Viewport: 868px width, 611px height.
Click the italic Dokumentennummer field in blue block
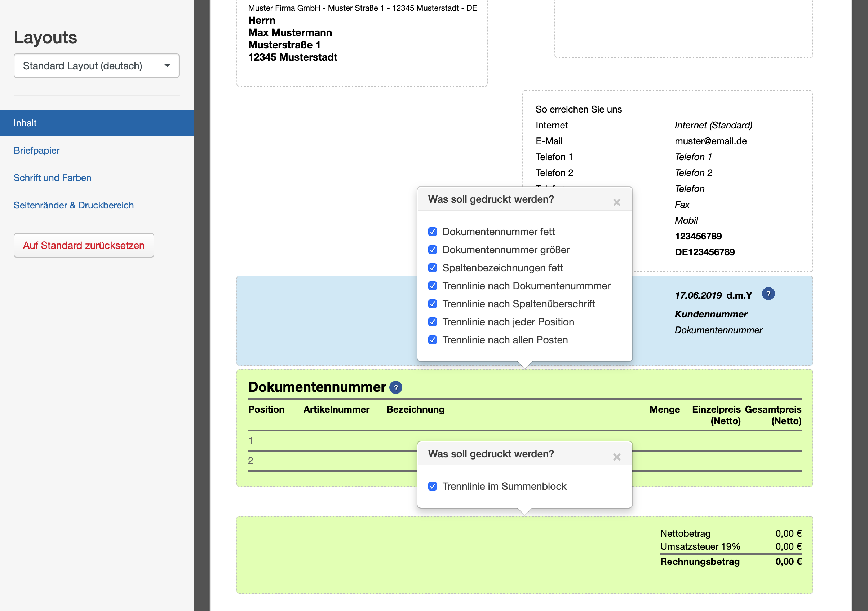click(x=718, y=330)
